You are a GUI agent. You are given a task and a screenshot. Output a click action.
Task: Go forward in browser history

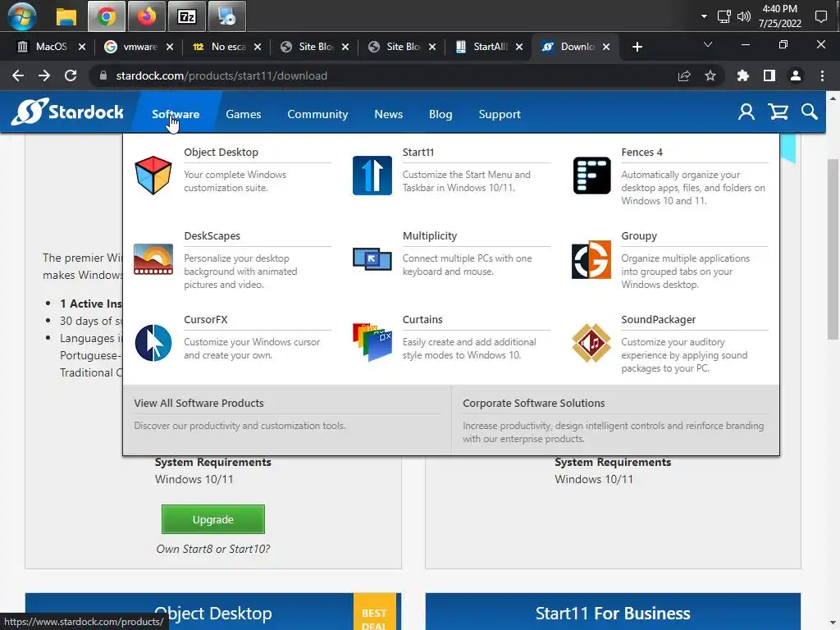44,75
